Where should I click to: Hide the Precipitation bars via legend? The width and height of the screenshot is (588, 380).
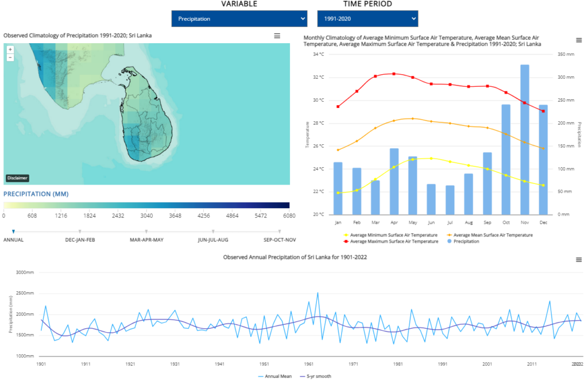click(466, 241)
